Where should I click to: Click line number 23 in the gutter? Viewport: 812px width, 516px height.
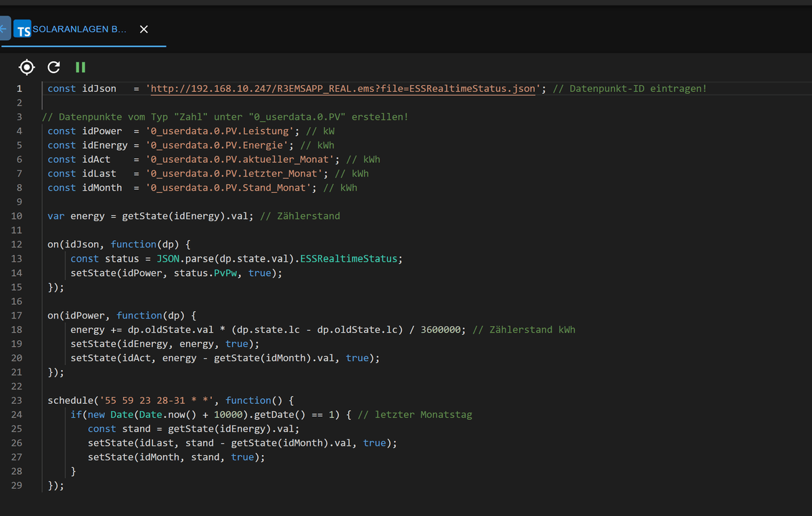(x=17, y=401)
